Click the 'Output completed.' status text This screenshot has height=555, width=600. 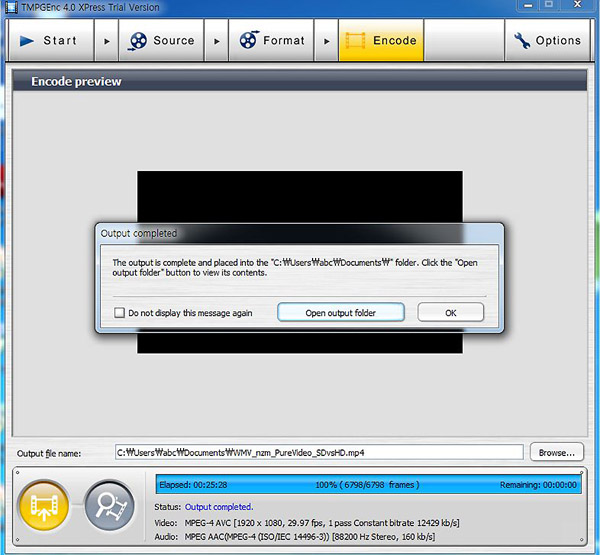[219, 507]
